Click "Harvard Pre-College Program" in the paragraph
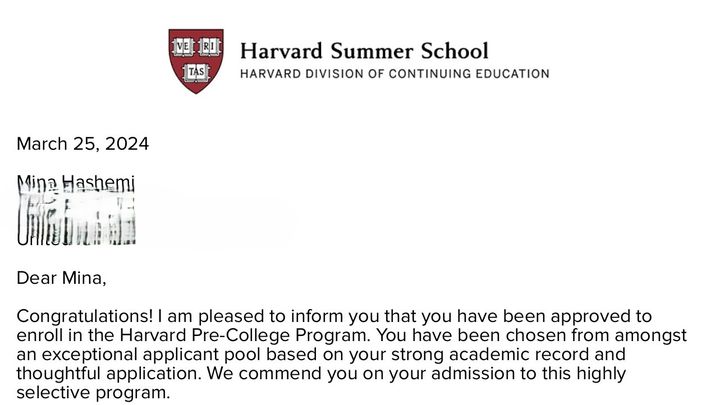Viewport: 720px width, 405px height. coord(278,336)
